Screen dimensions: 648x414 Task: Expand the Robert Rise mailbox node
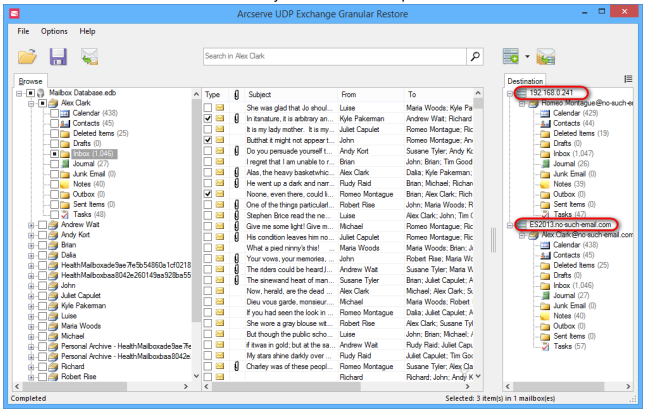point(31,377)
